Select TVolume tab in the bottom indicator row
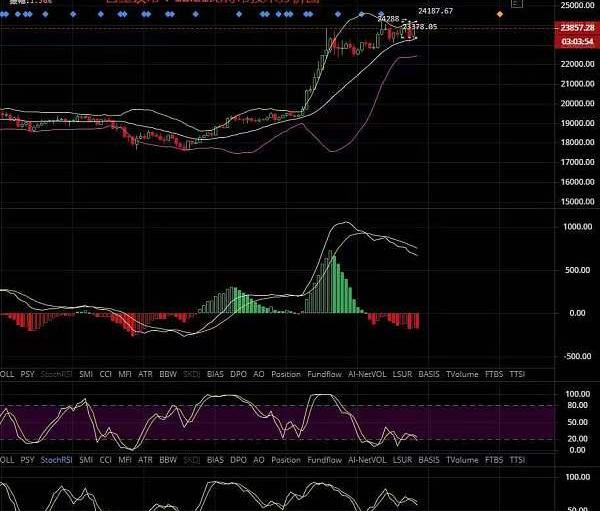 coord(462,459)
